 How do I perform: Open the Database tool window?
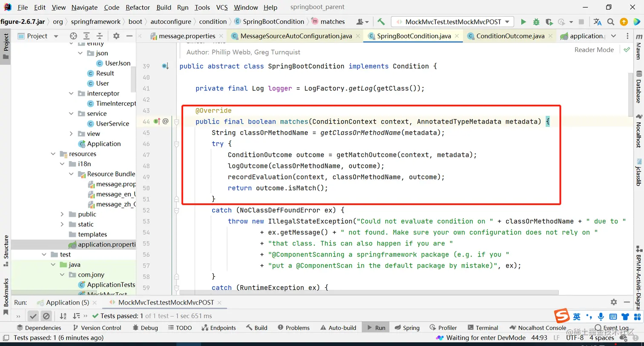pos(638,87)
